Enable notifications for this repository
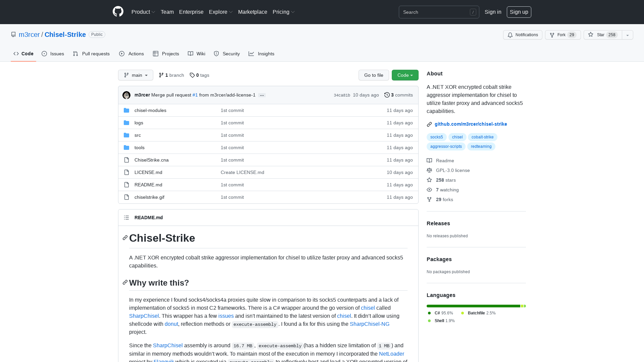Viewport: 644px width, 362px height. click(522, 35)
